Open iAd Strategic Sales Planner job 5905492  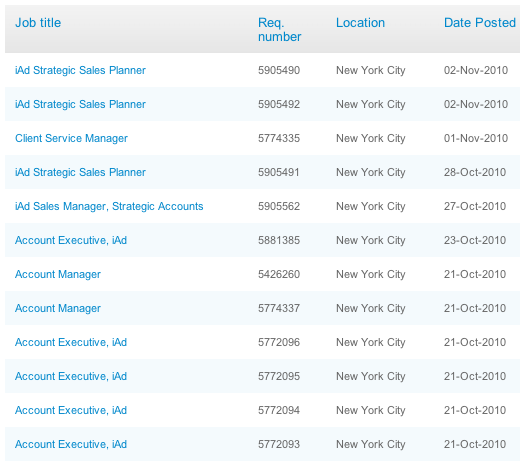click(80, 104)
